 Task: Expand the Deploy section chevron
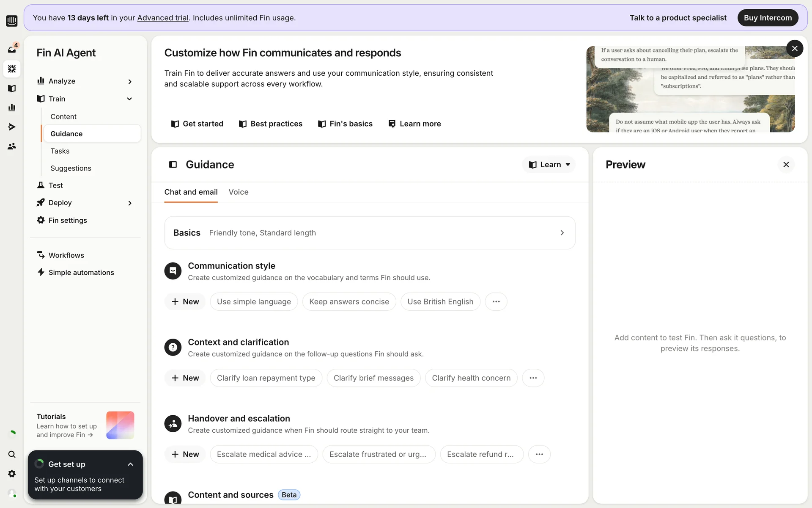coord(130,203)
